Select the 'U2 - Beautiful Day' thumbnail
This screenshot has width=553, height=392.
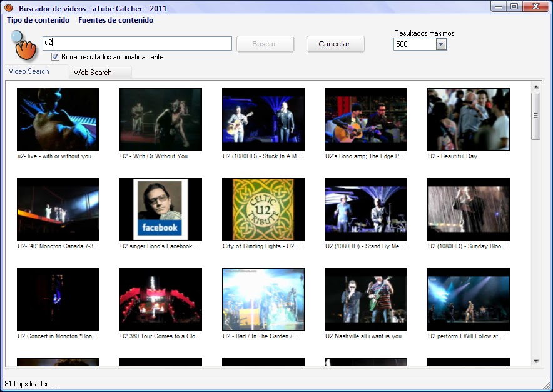(x=469, y=119)
